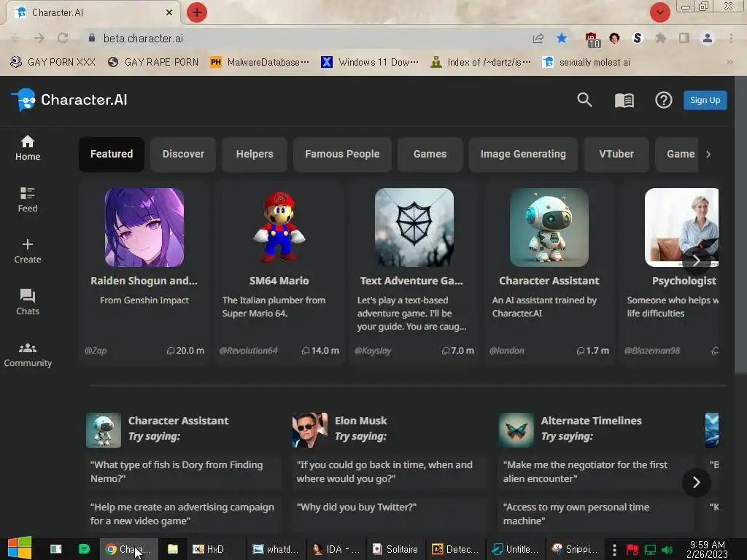Screen dimensions: 747x560
Task: Open the Windows Start button
Action: pos(20,548)
